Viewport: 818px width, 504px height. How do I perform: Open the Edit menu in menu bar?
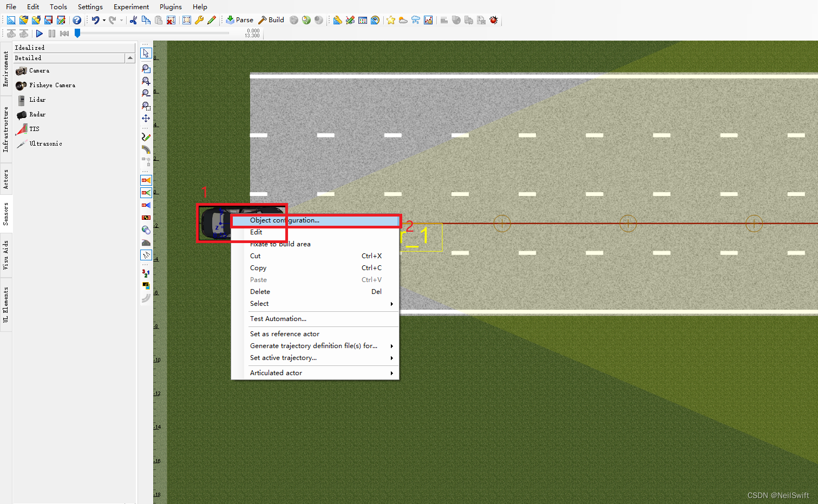tap(33, 7)
